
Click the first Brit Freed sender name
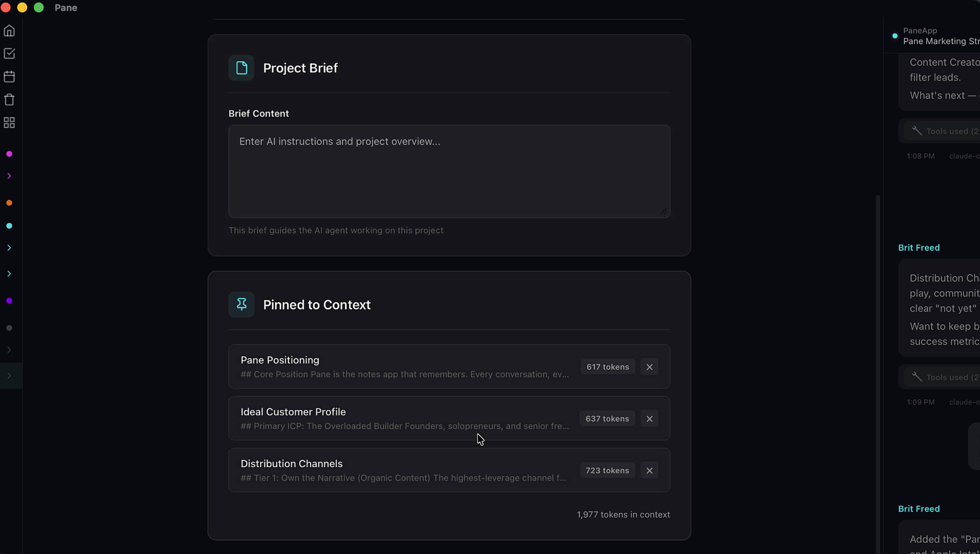919,248
